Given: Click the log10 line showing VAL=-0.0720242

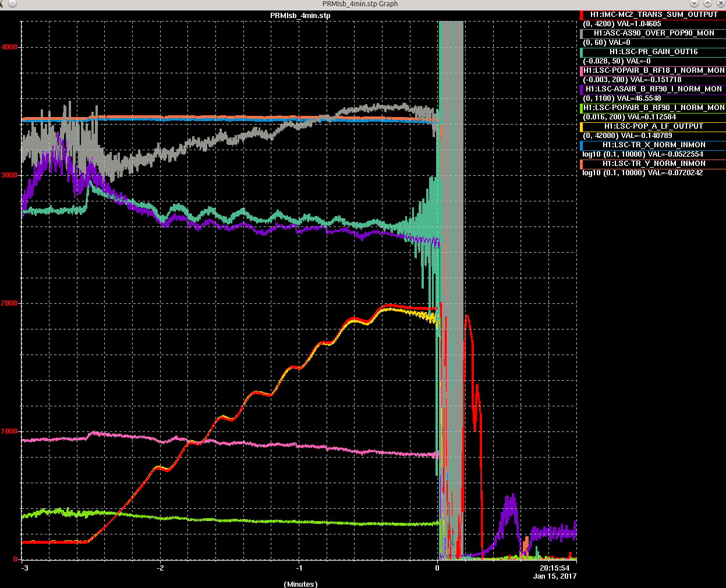Looking at the screenshot, I should pyautogui.click(x=643, y=173).
